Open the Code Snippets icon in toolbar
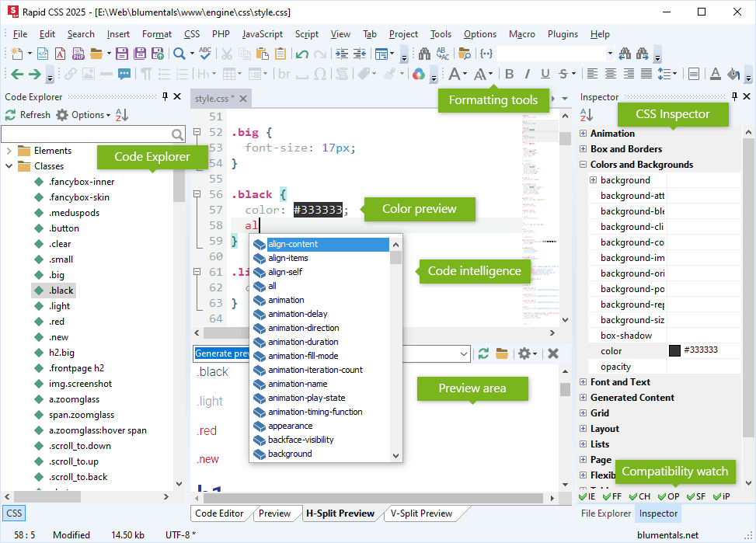The height and width of the screenshot is (543, 756). pos(488,52)
